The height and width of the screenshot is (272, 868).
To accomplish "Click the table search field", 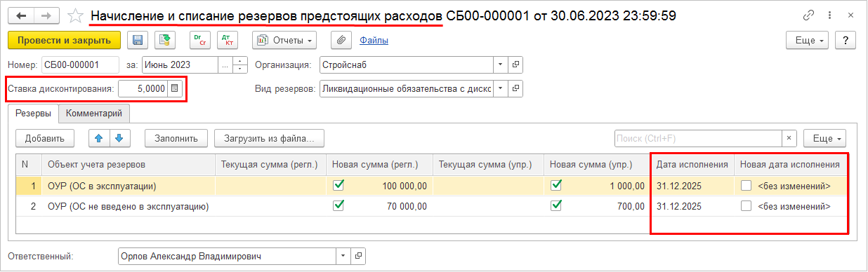I will pos(699,138).
